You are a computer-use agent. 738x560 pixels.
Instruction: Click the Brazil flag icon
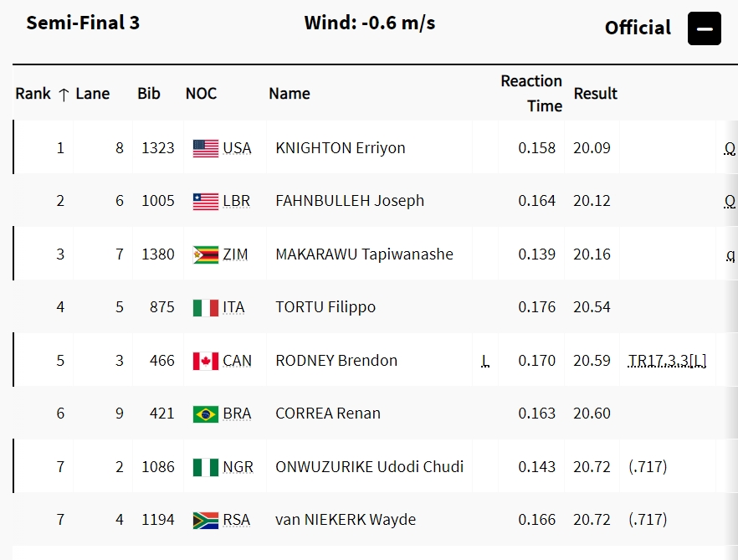pyautogui.click(x=205, y=414)
